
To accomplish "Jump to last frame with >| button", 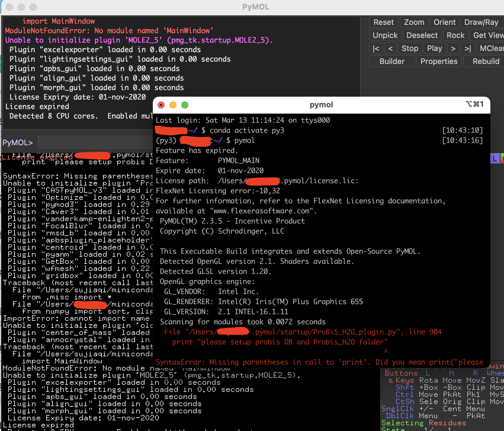I will tap(468, 48).
